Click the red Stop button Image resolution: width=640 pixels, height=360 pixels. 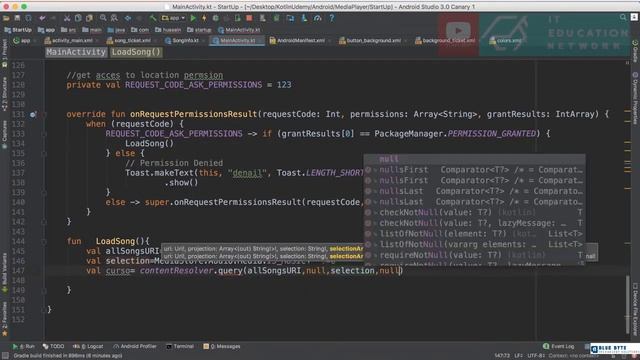tap(249, 18)
